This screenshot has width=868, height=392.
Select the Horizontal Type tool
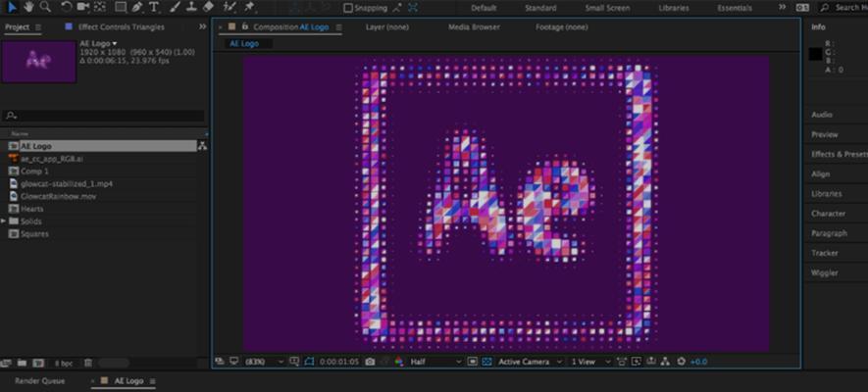pyautogui.click(x=154, y=7)
